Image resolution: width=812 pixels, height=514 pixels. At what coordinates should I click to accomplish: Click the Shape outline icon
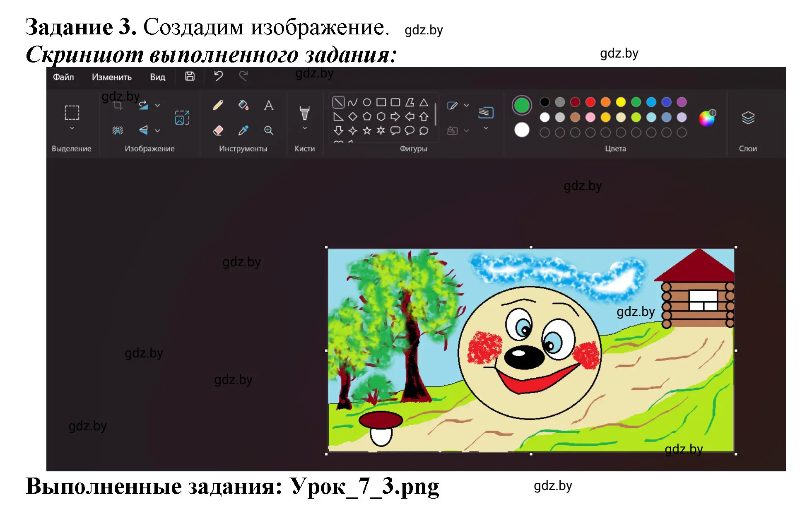tap(452, 106)
